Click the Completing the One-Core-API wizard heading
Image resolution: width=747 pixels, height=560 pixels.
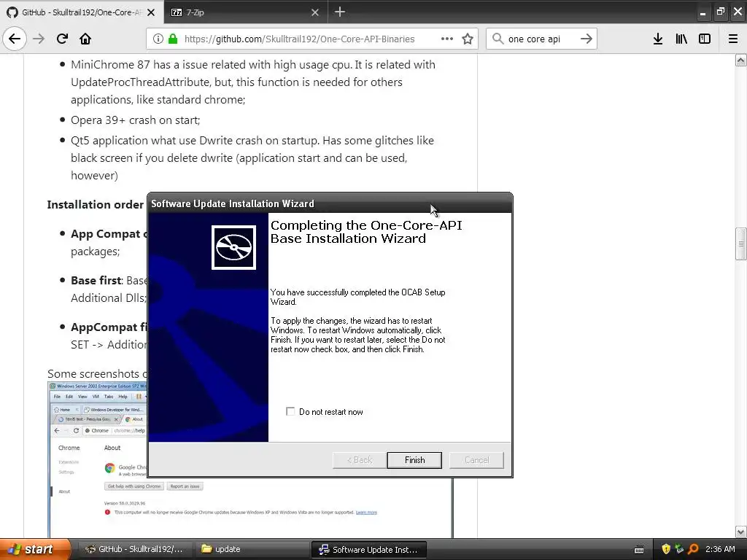click(366, 232)
